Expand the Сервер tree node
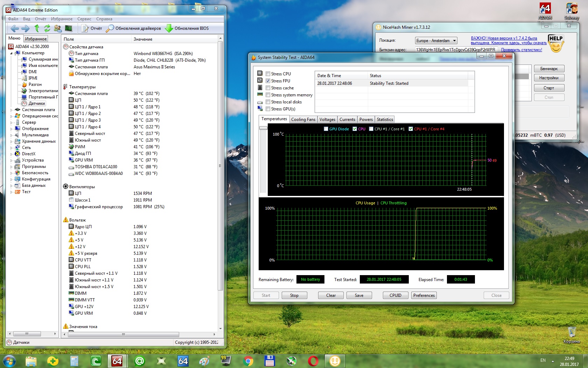The width and height of the screenshot is (588, 368). (x=11, y=123)
